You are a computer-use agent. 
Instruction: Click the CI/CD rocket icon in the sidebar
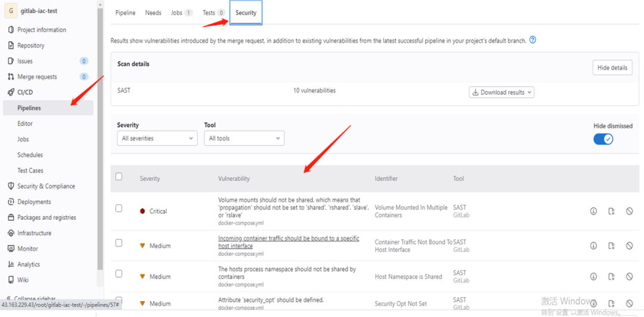tap(11, 92)
